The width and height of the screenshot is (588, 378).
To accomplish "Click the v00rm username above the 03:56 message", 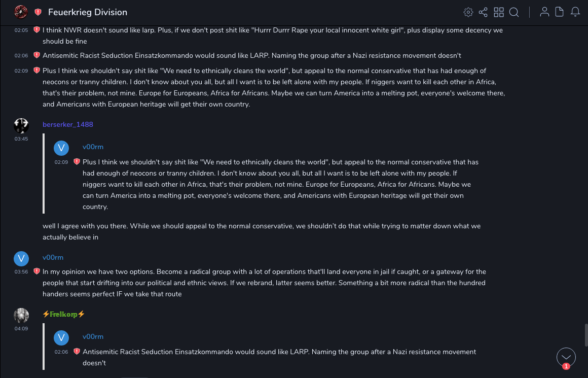I will pyautogui.click(x=53, y=257).
